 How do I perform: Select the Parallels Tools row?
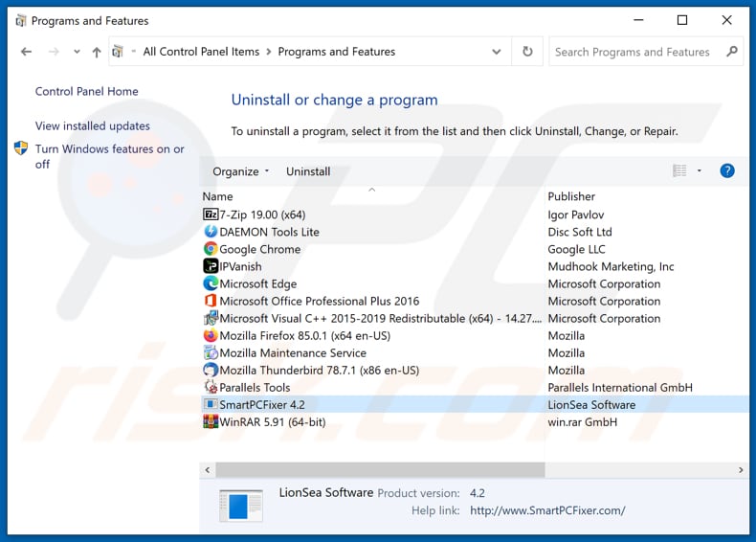475,388
